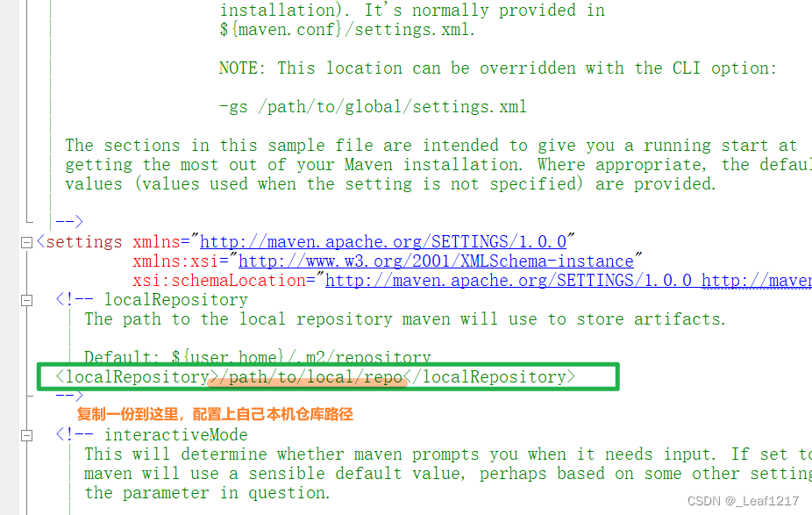Click 'the parameter in question.' line
Screen dimensions: 812x515
[x=207, y=493]
